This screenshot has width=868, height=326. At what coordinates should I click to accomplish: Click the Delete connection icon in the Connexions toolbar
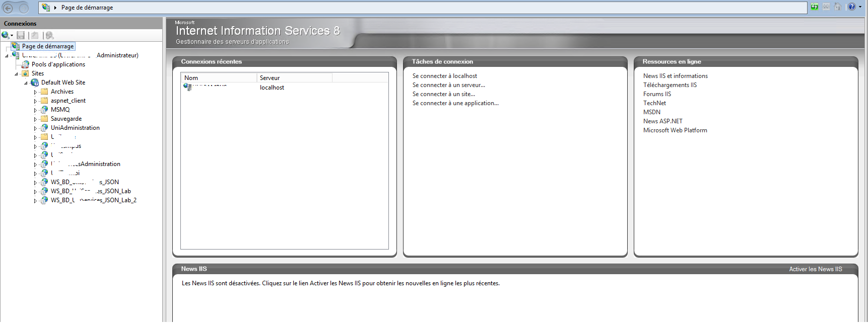click(x=49, y=35)
